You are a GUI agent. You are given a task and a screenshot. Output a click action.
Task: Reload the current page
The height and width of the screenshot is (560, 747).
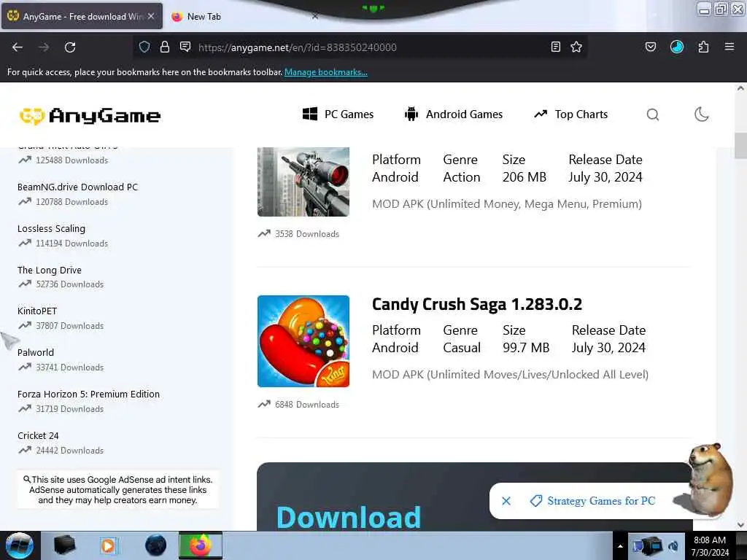point(70,47)
